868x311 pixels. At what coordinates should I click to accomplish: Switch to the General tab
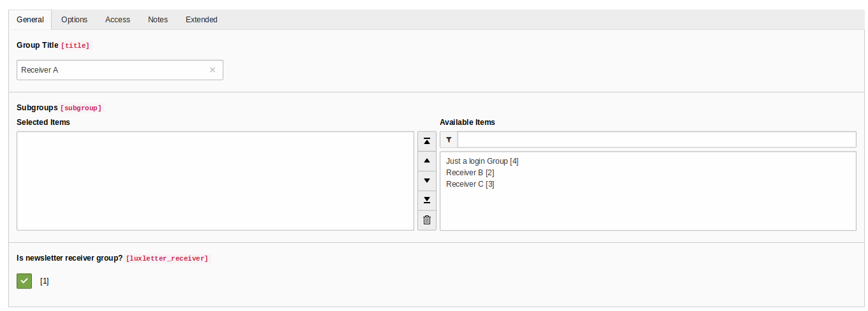(30, 20)
